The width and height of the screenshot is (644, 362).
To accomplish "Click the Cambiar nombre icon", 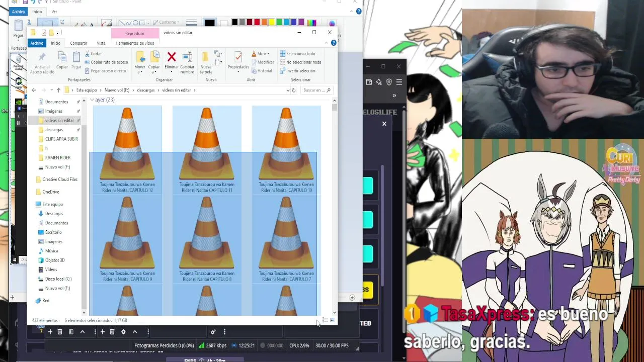I will [187, 57].
